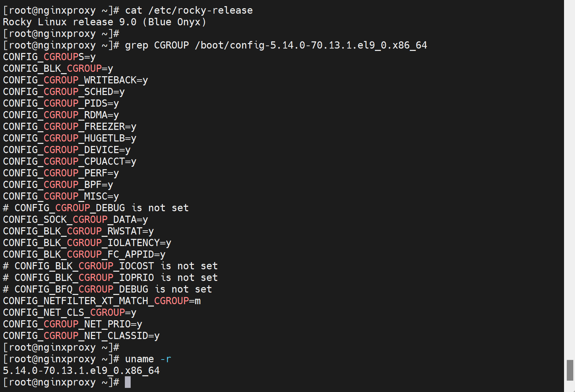Click the CONFIG_BLK_CGROUP_IOLATENCY=y line
Viewport: 575px width, 392px height.
(87, 243)
